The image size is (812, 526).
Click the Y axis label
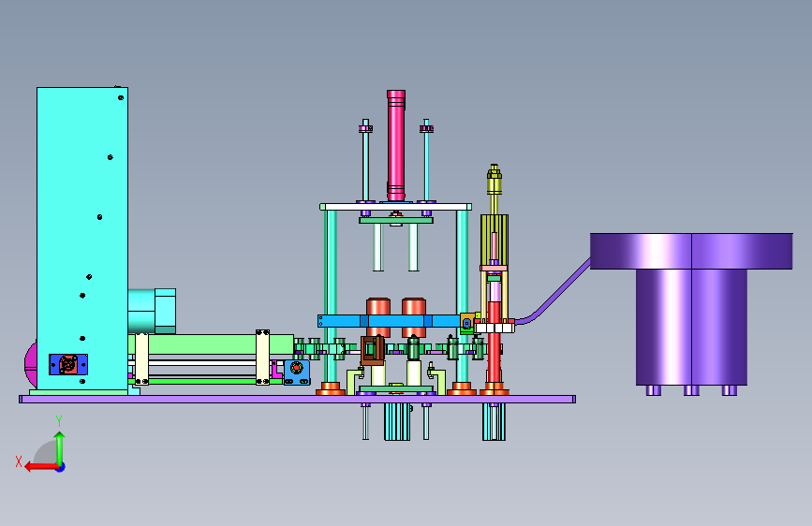pos(59,421)
